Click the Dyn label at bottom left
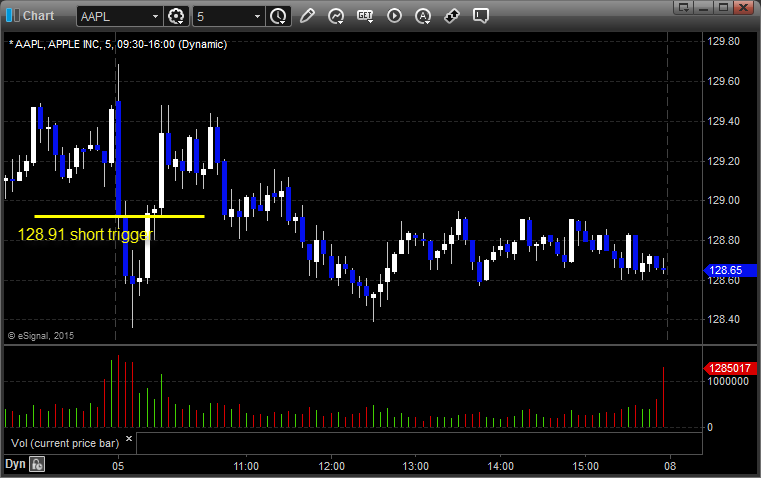 tap(15, 464)
